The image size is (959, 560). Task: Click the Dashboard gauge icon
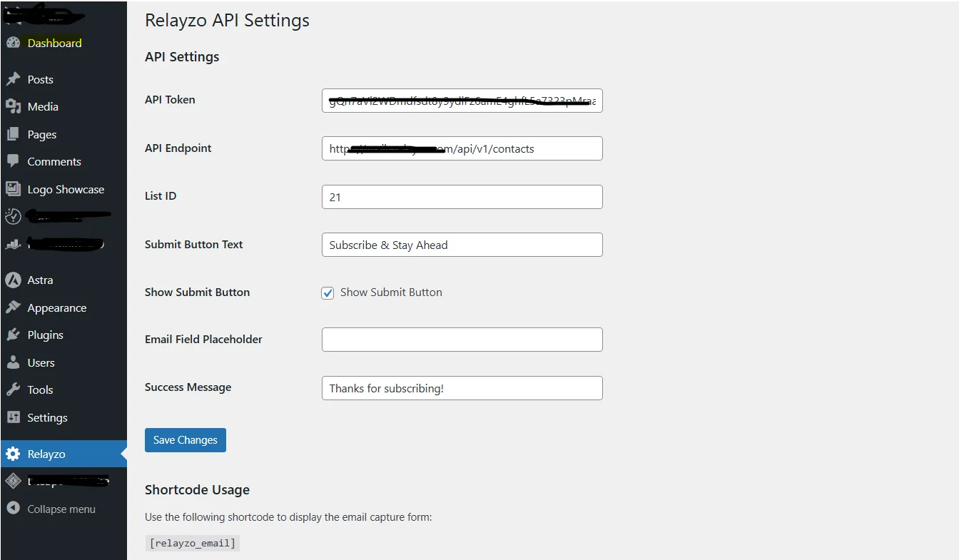pyautogui.click(x=13, y=43)
